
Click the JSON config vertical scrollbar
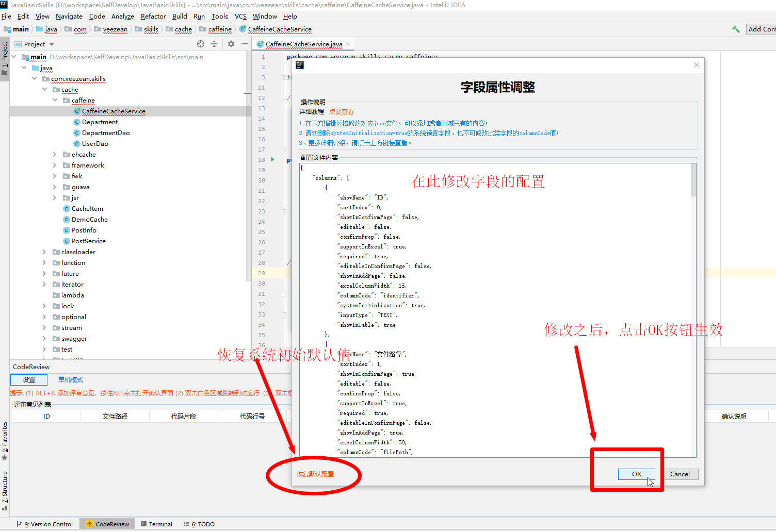coord(693,180)
